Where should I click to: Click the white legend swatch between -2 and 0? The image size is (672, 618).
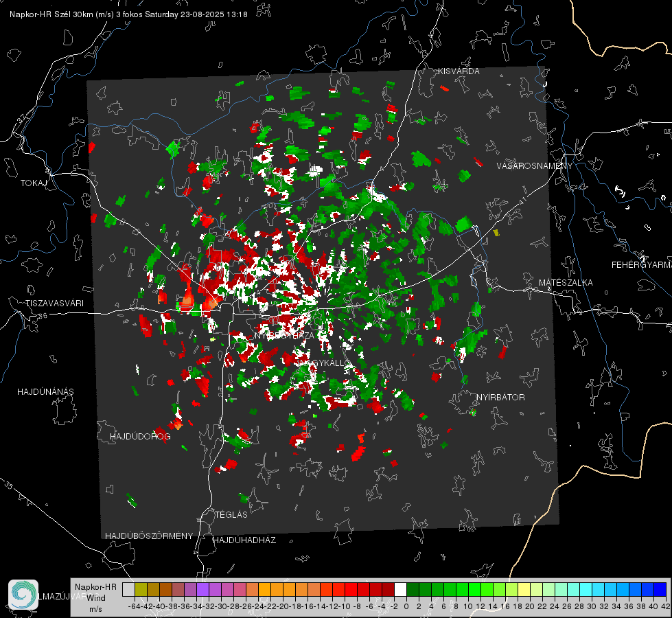(400, 589)
